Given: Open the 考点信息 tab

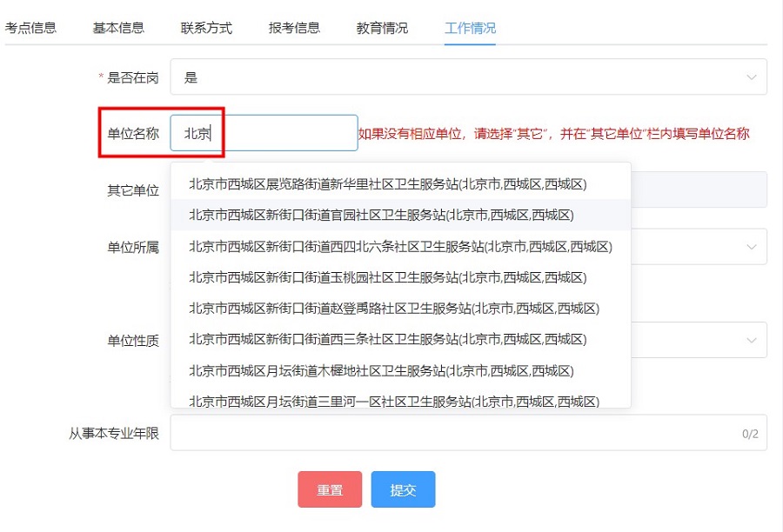Looking at the screenshot, I should [30, 28].
